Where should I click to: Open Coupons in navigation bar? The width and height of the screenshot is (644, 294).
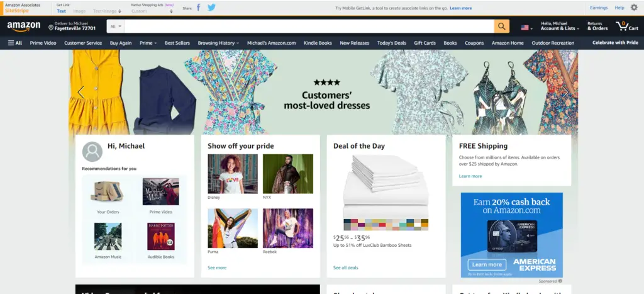click(x=474, y=43)
